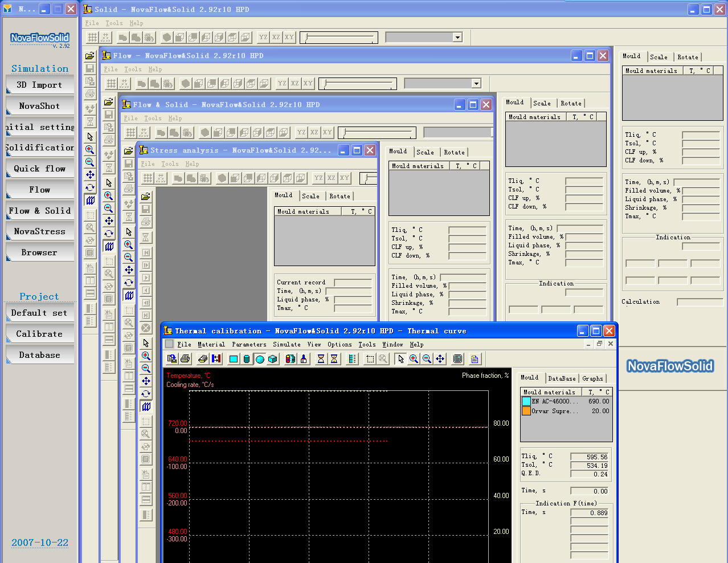Open the dropdown in Solid window toolbar
Screen dimensions: 728x563
[x=457, y=38]
